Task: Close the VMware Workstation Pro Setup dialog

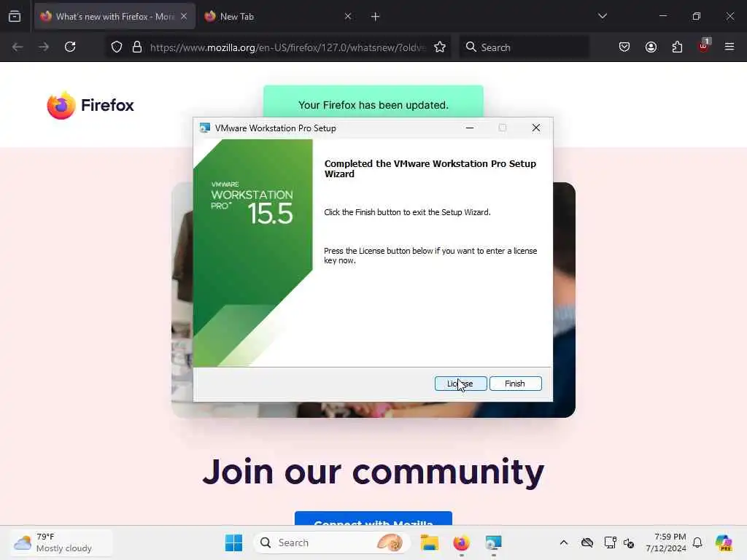Action: click(x=536, y=128)
